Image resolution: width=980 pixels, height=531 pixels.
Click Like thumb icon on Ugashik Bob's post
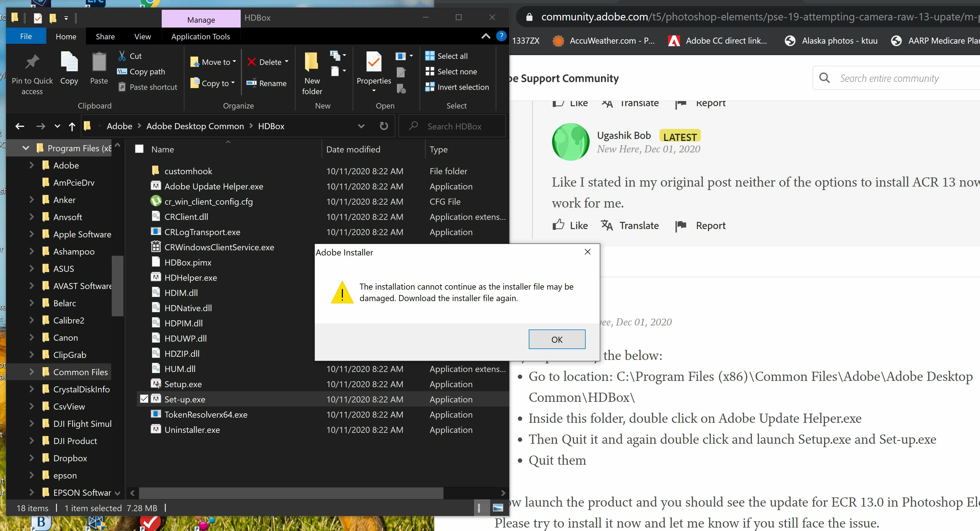pos(558,225)
